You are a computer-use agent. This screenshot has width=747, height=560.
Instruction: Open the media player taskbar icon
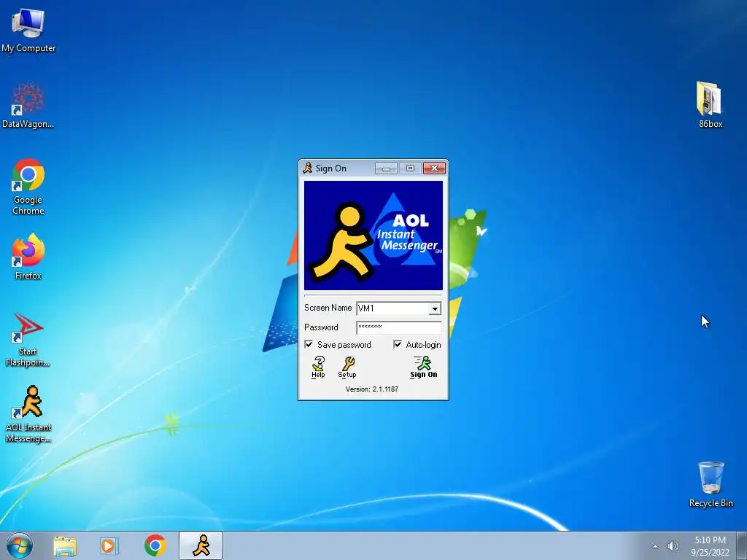point(109,545)
